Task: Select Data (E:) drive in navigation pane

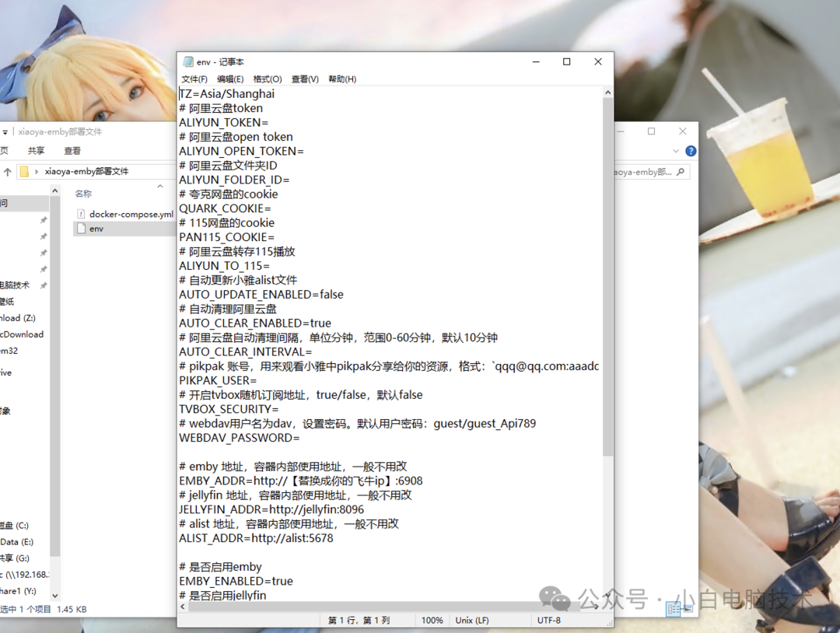Action: [16, 541]
